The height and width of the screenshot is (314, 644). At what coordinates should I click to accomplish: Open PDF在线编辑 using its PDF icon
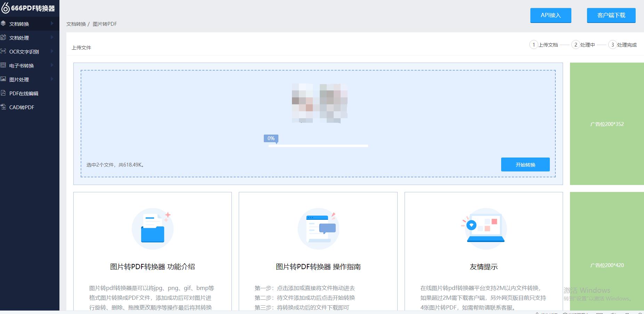[3, 93]
